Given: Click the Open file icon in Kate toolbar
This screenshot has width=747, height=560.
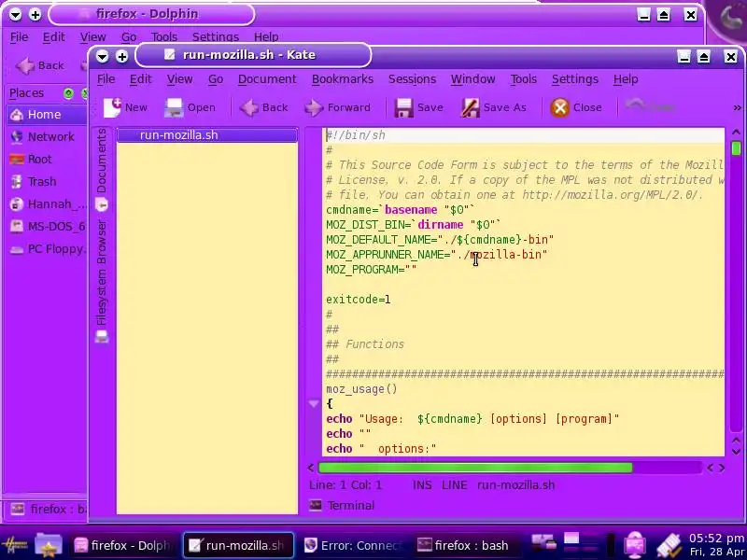Looking at the screenshot, I should [174, 107].
